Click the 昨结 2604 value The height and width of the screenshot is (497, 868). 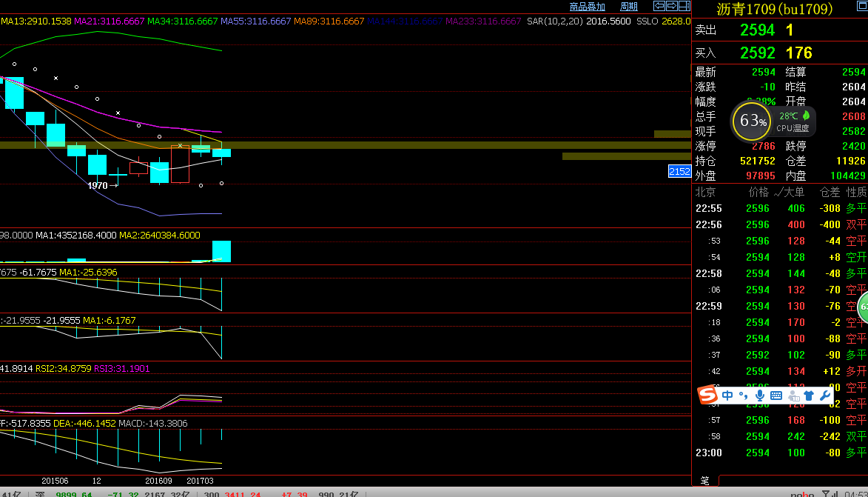[x=854, y=87]
